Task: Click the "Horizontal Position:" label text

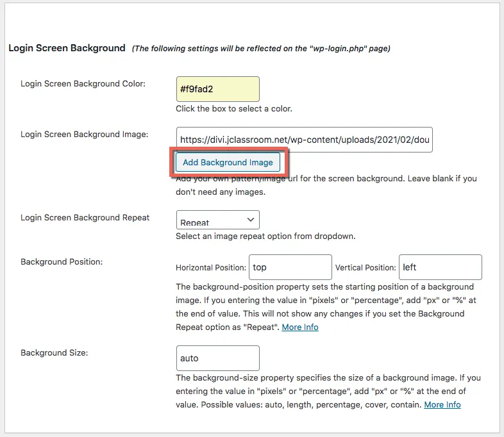Action: tap(211, 268)
